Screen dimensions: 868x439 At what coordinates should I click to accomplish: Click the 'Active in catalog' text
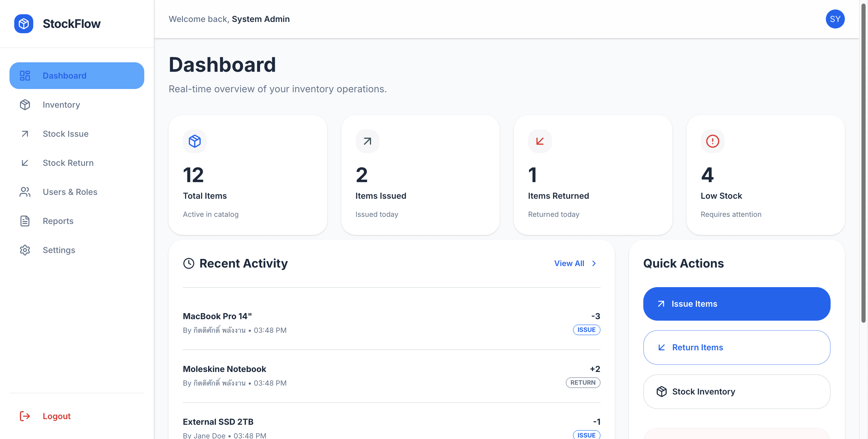(210, 214)
